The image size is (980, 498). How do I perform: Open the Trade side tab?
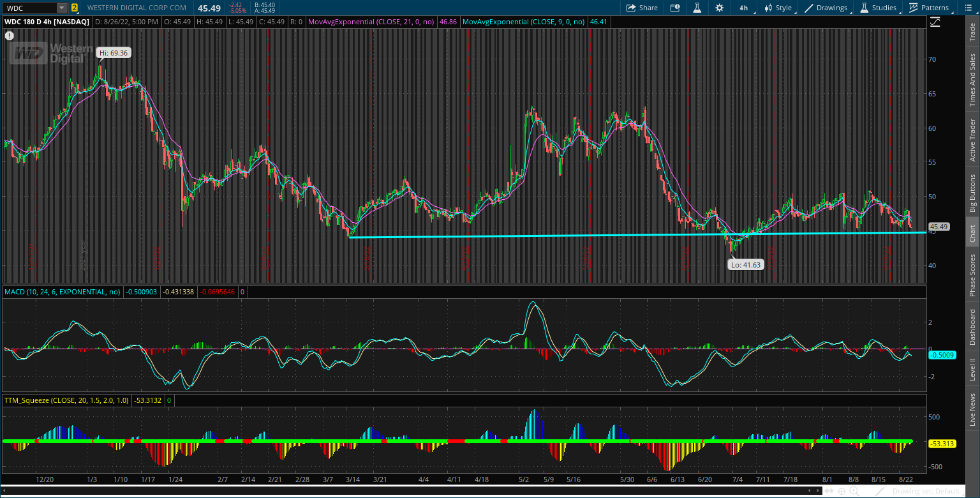[972, 33]
